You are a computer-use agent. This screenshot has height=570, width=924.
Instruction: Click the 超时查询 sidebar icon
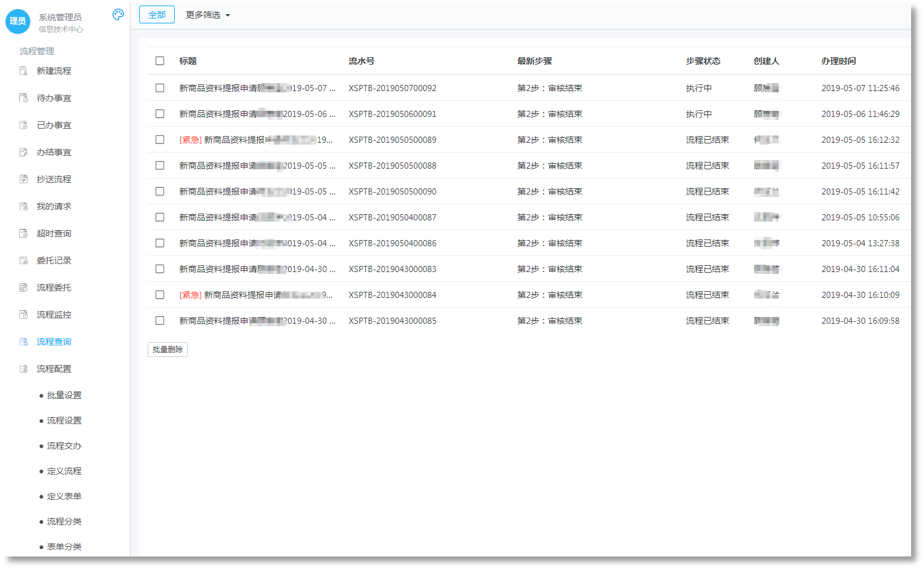(23, 233)
